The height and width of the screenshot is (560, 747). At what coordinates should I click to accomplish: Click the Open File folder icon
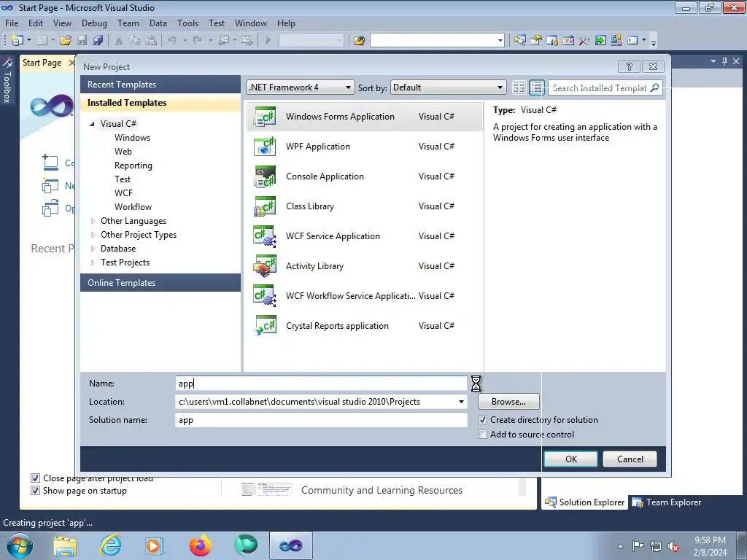[66, 41]
